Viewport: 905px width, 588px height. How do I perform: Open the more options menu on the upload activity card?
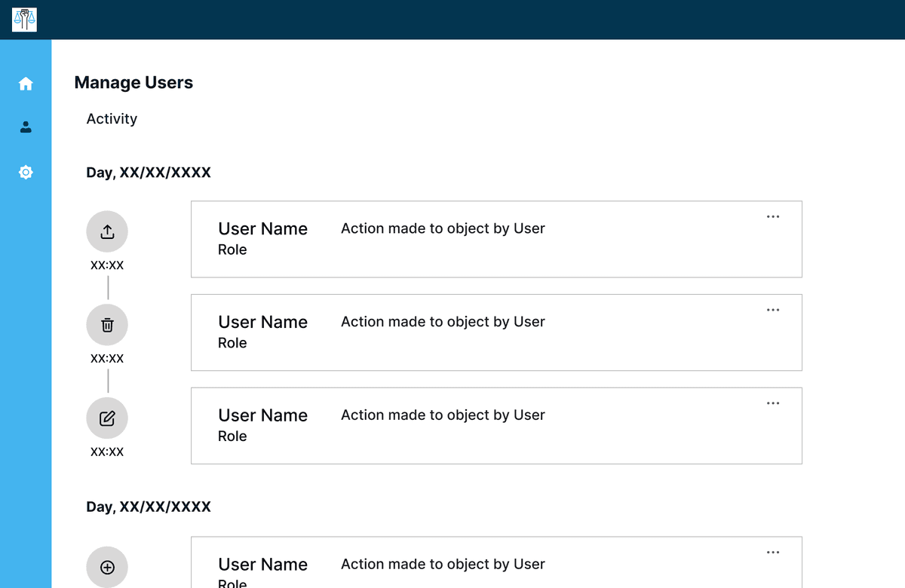[772, 217]
